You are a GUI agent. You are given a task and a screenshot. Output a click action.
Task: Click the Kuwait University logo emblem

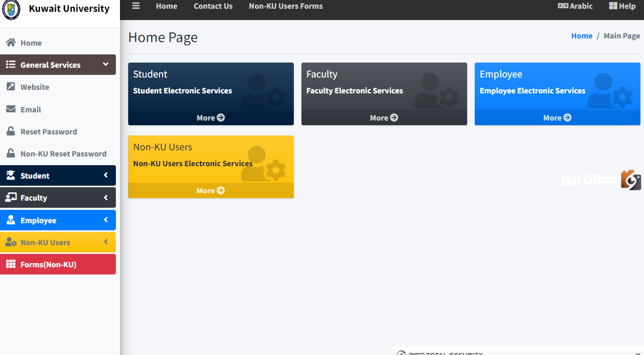click(x=11, y=9)
